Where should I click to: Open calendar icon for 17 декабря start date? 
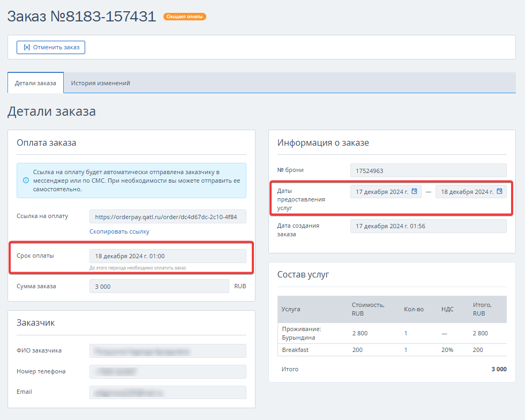414,191
